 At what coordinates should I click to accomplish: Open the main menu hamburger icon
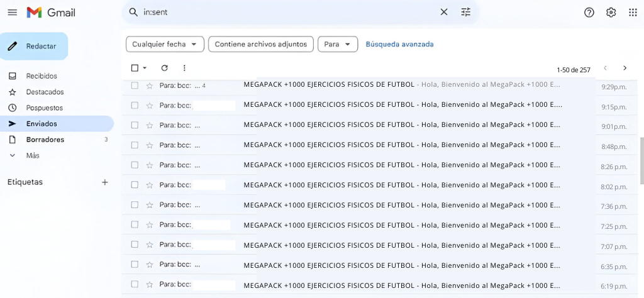(x=12, y=13)
